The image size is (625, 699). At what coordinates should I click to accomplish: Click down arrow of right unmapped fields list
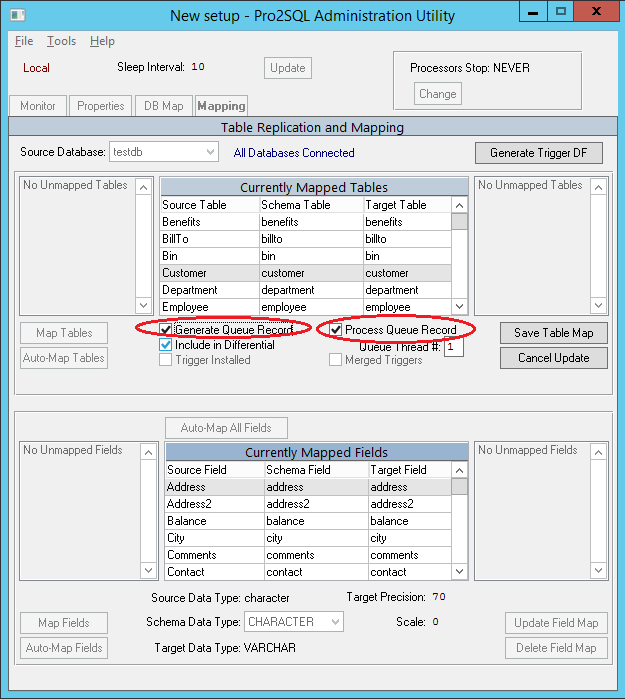click(598, 570)
